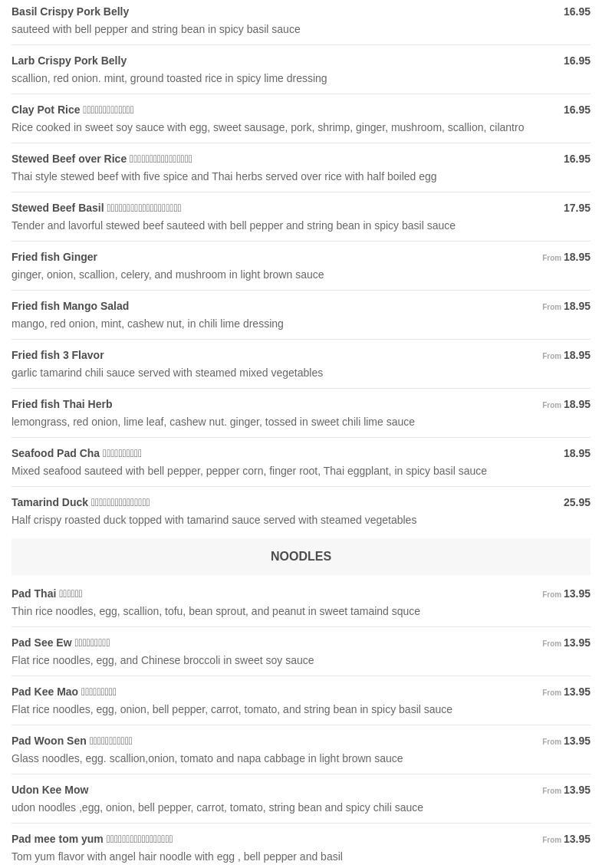
Task: Open the Larb Crispy Pork Belly item
Action: pyautogui.click(x=69, y=61)
